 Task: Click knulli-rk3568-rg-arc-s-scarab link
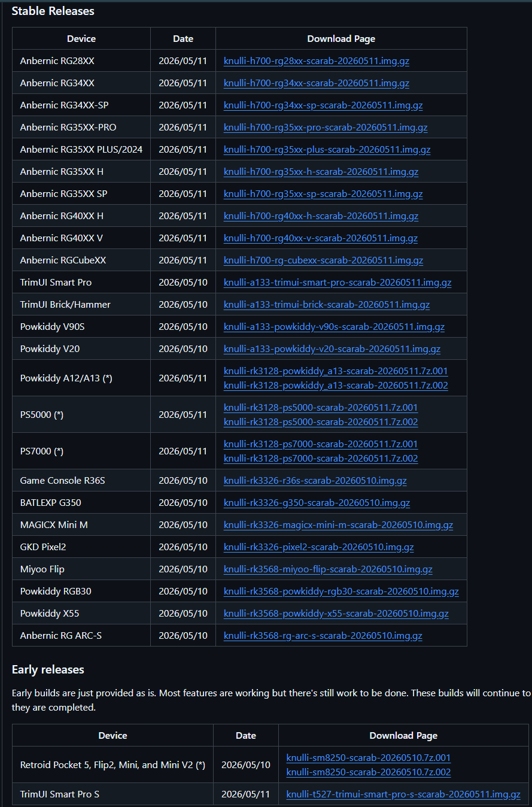pyautogui.click(x=323, y=635)
